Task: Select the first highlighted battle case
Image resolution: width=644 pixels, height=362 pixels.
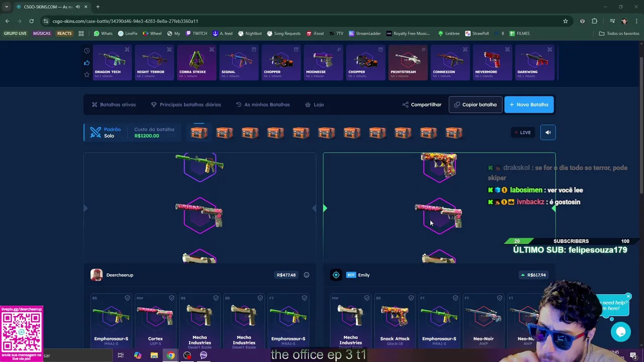Action: [x=199, y=132]
